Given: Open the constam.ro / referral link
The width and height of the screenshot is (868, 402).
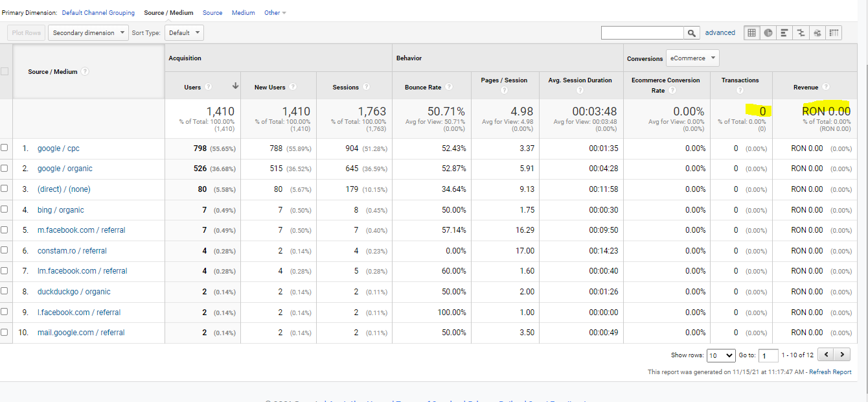Looking at the screenshot, I should tap(72, 251).
